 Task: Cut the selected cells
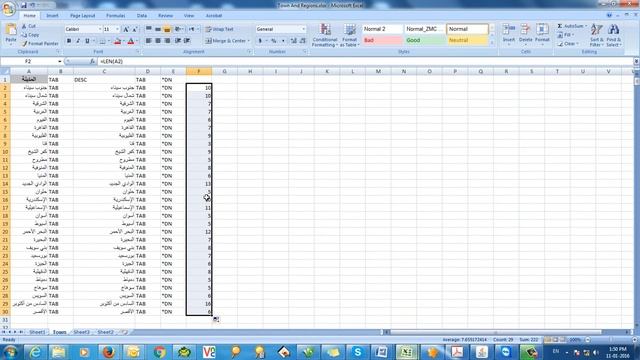click(x=29, y=26)
